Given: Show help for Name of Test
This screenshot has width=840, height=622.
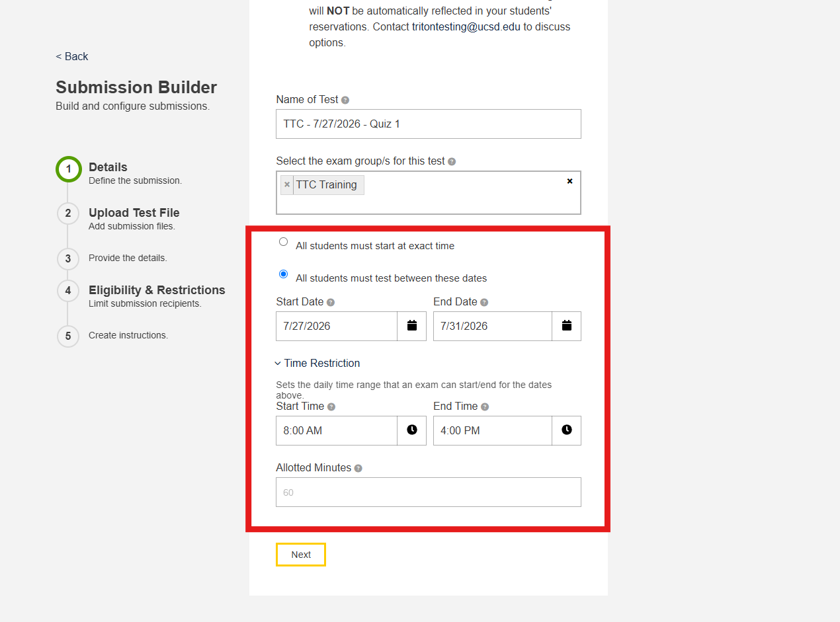Looking at the screenshot, I should [x=345, y=100].
